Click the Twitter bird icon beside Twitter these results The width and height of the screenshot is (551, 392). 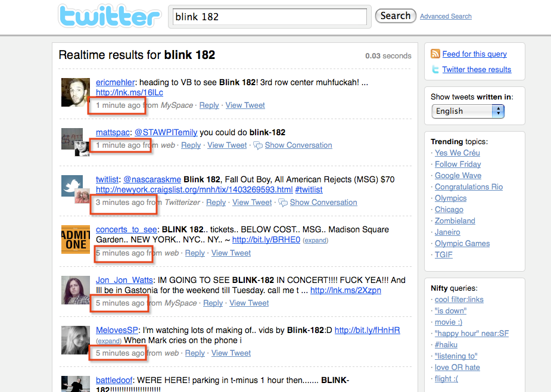435,69
